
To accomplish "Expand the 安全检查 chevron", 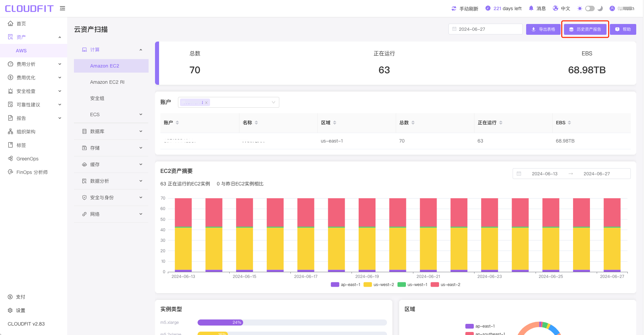I will 60,91.
